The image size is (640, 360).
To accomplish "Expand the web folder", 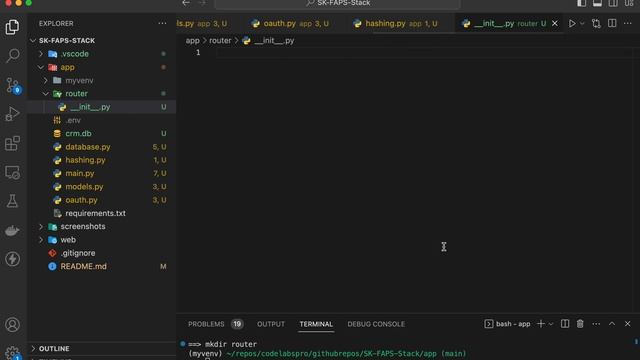I will [x=41, y=240].
